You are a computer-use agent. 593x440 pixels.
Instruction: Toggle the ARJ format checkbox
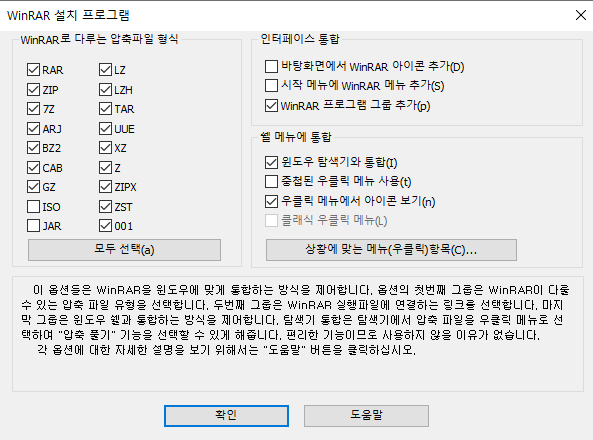33,129
